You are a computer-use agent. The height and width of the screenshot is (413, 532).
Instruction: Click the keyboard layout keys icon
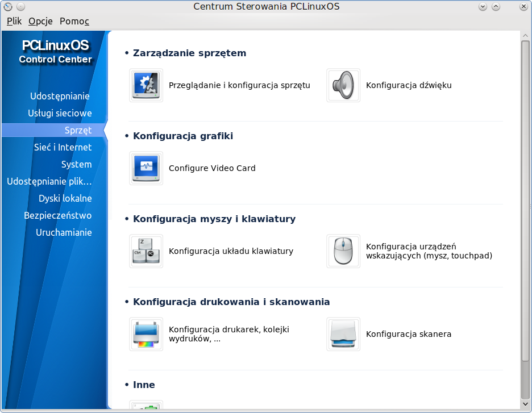tap(146, 251)
